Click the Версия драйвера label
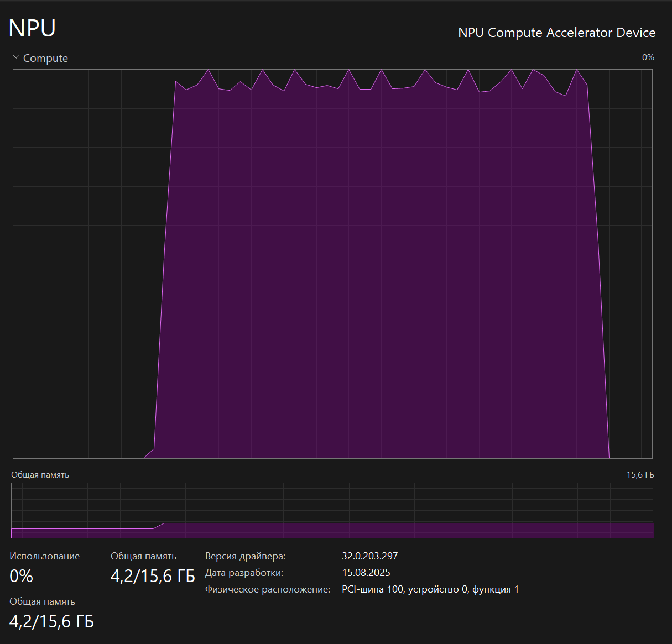 coord(245,556)
